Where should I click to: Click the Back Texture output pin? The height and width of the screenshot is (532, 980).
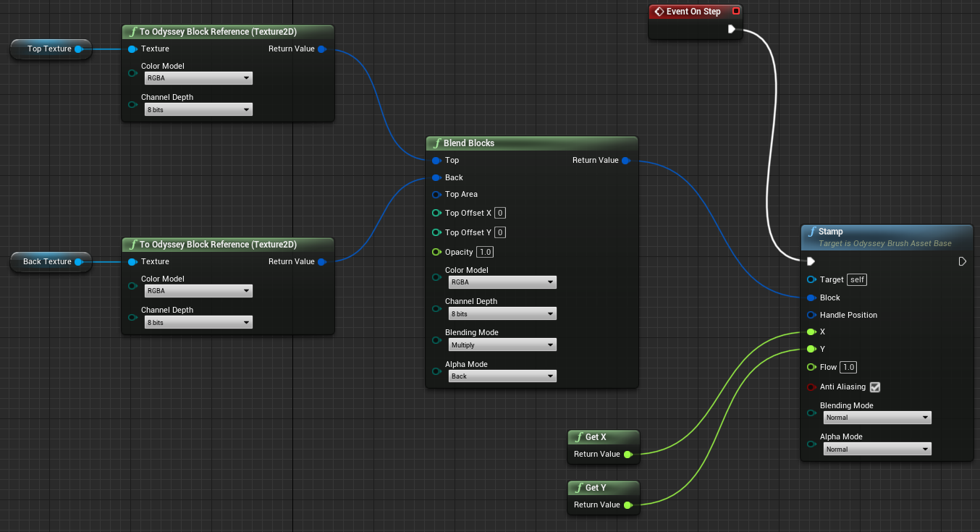coord(80,262)
